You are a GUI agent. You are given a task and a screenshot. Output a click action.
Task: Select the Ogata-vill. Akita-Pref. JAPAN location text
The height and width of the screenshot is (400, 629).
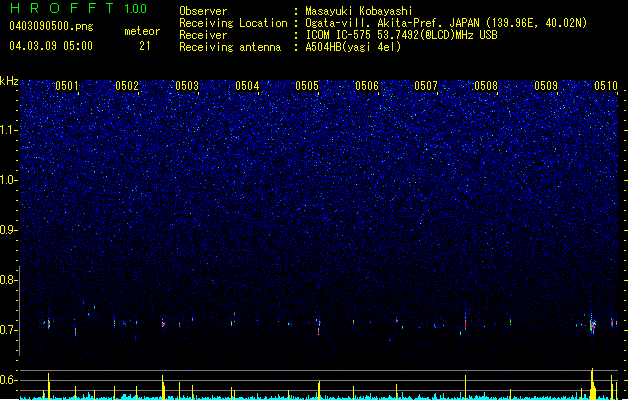[x=446, y=23]
